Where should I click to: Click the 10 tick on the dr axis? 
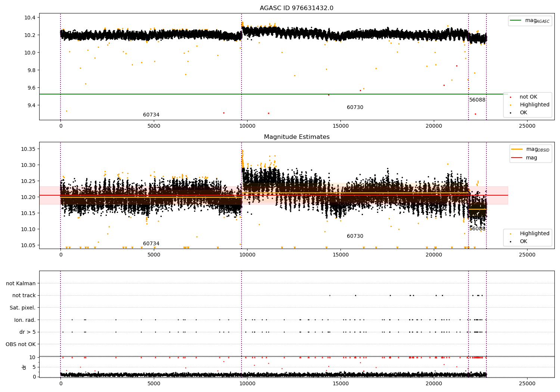point(32,357)
